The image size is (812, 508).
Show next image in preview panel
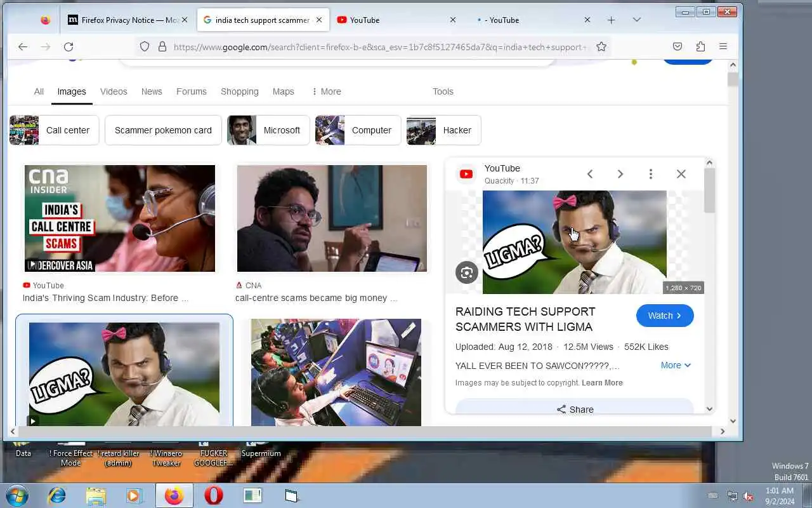(x=620, y=174)
